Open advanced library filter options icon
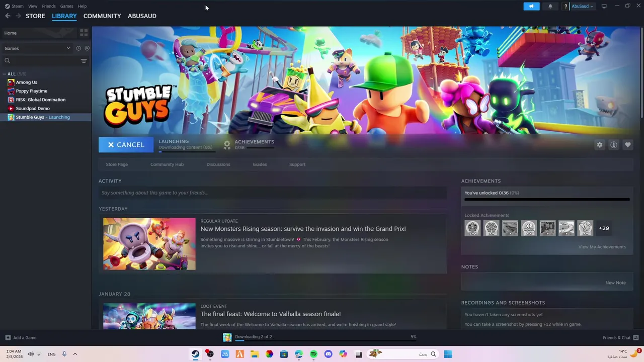This screenshot has height=362, width=644. 84,61
